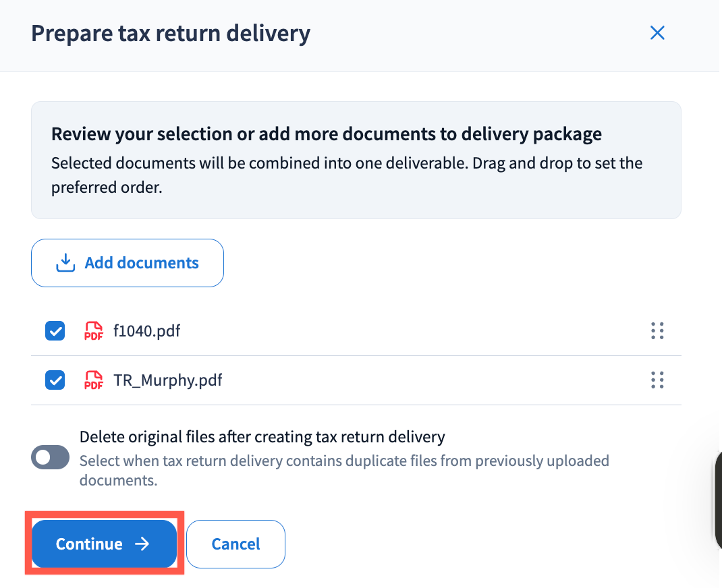Grab the drag handle for f1040.pdf
Viewport: 722px width, 588px height.
[657, 331]
